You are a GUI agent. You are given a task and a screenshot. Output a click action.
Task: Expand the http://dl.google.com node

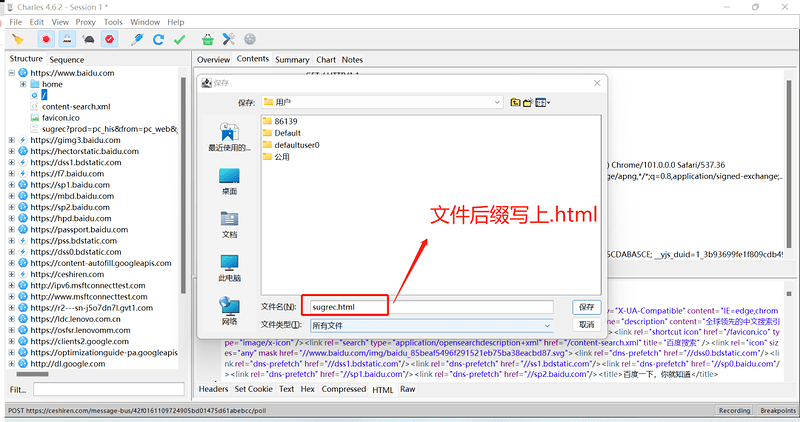coord(11,364)
